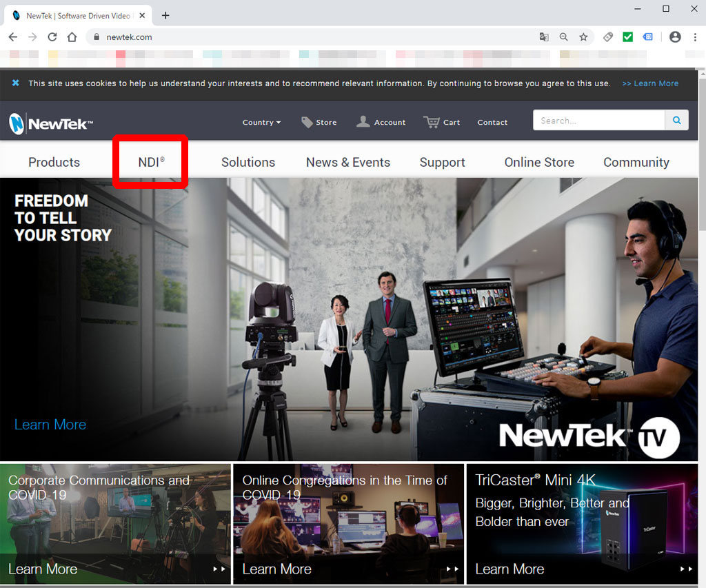Reload the page
This screenshot has width=706, height=588.
(52, 37)
